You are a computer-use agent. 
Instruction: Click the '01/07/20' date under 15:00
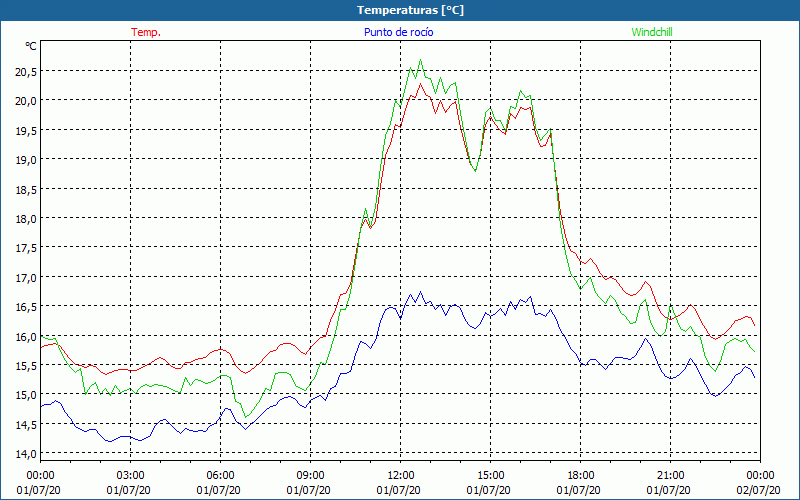pos(488,490)
